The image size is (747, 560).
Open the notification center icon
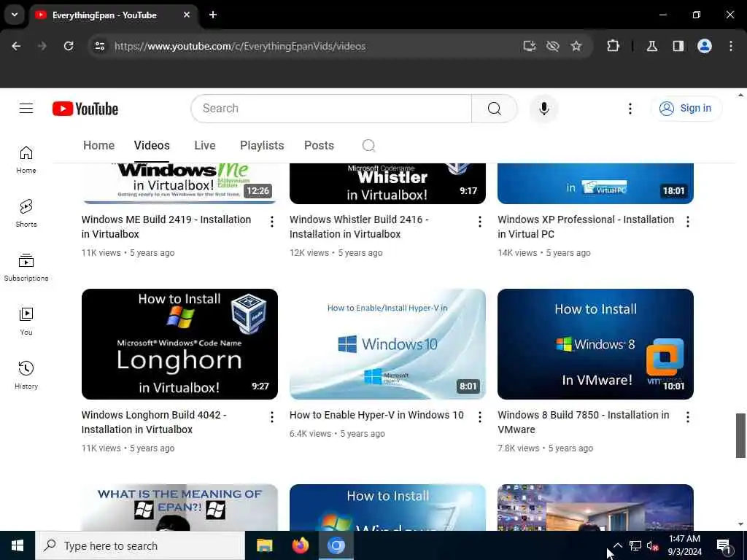point(724,546)
